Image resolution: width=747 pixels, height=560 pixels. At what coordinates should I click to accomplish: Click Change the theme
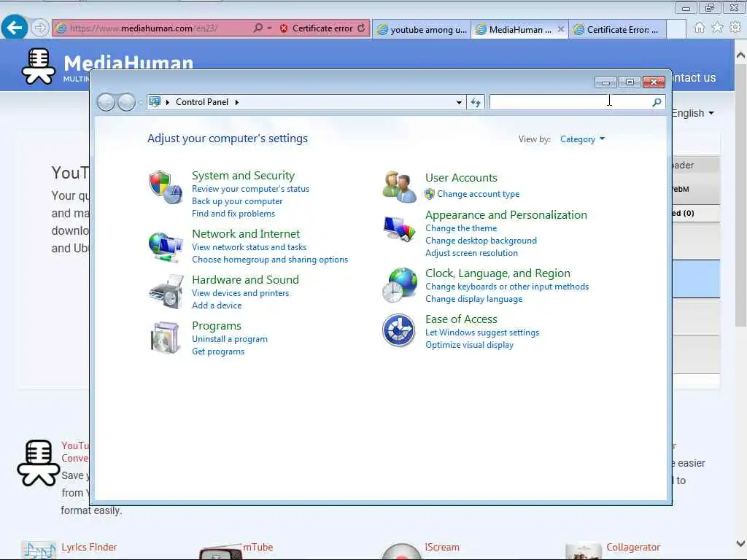click(461, 228)
